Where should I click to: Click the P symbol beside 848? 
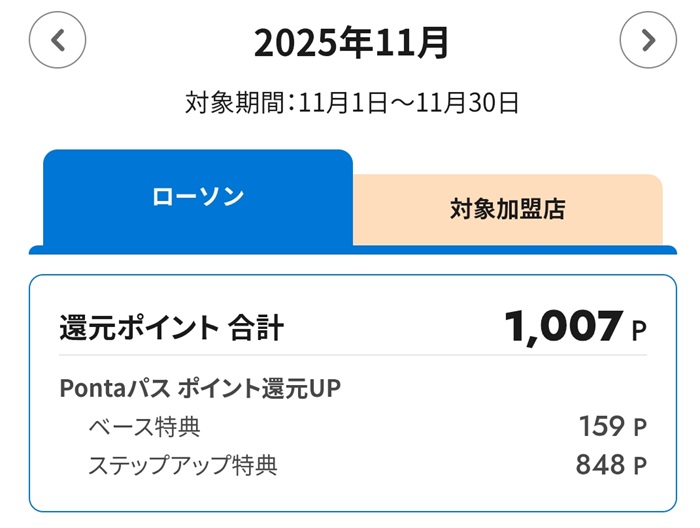pyautogui.click(x=640, y=466)
